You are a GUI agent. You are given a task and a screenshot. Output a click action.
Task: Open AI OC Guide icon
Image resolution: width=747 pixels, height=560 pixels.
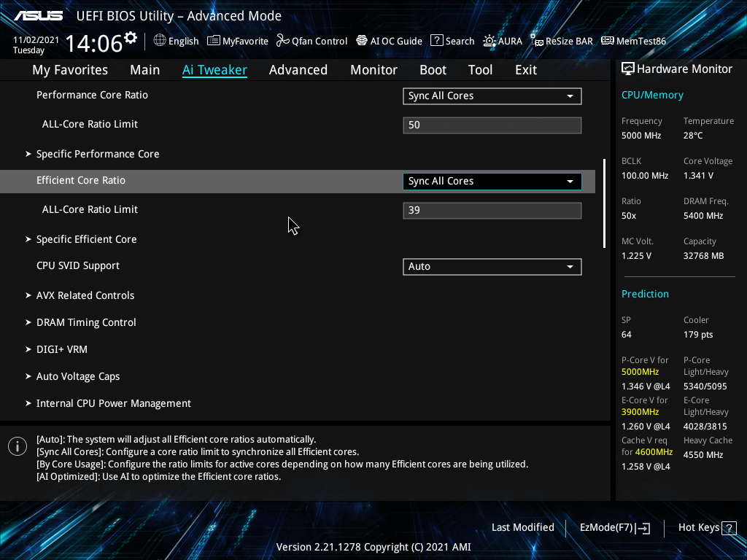(x=362, y=41)
